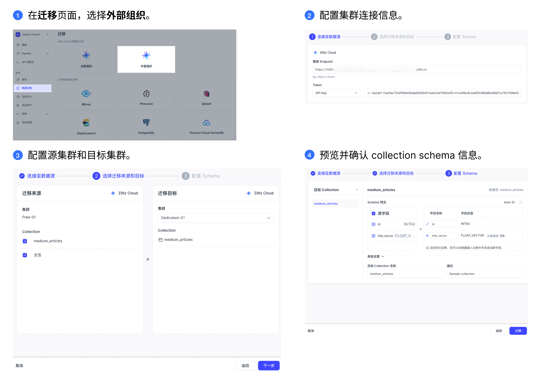Select the 外部组织 migration card

[146, 59]
